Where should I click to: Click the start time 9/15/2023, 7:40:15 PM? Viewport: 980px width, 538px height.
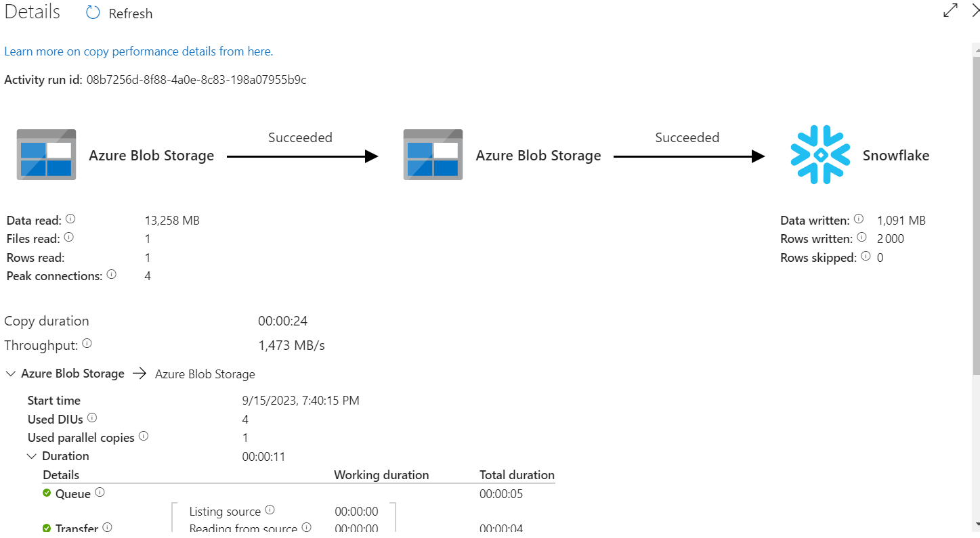pos(301,401)
